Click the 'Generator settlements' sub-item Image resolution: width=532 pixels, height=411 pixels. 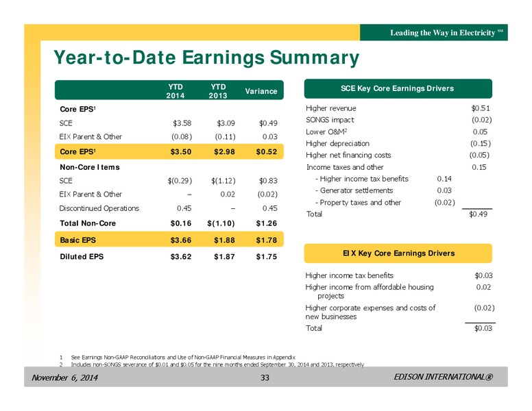[x=354, y=190]
